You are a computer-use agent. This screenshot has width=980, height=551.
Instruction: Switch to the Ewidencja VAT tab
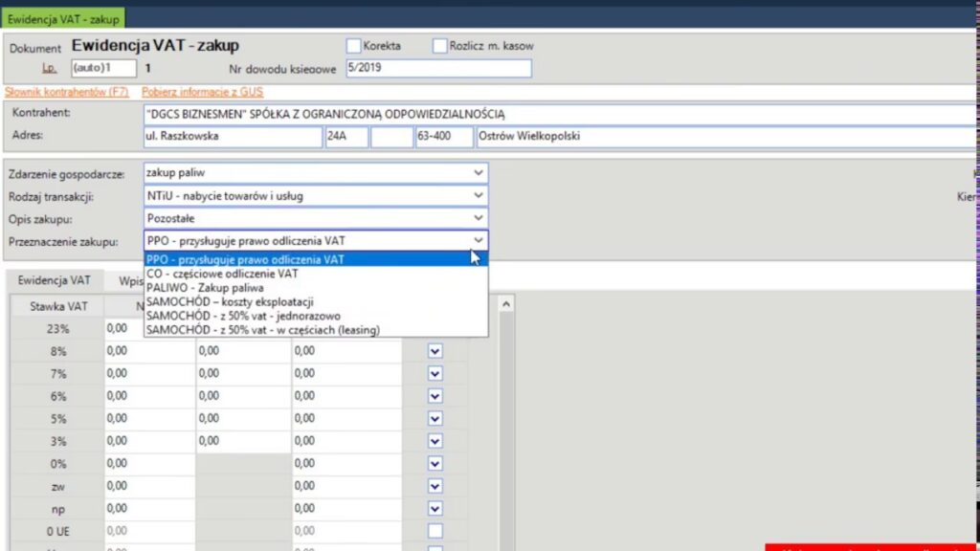pyautogui.click(x=55, y=280)
